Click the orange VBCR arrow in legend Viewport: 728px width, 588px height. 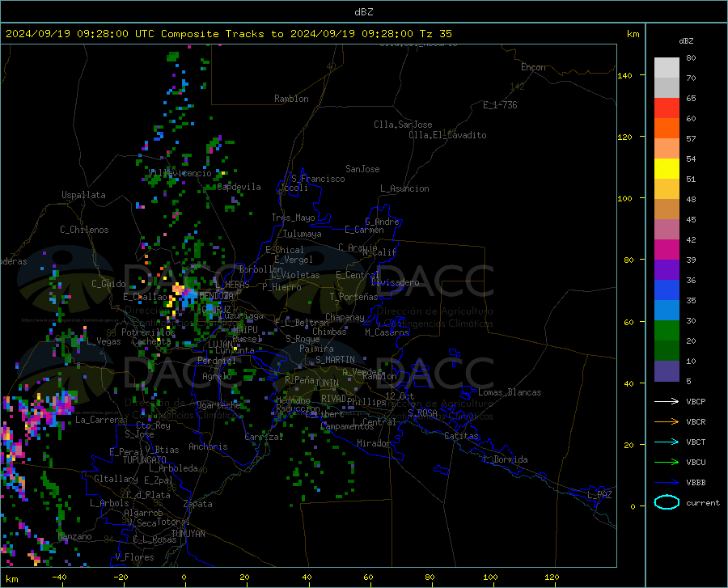pyautogui.click(x=667, y=421)
